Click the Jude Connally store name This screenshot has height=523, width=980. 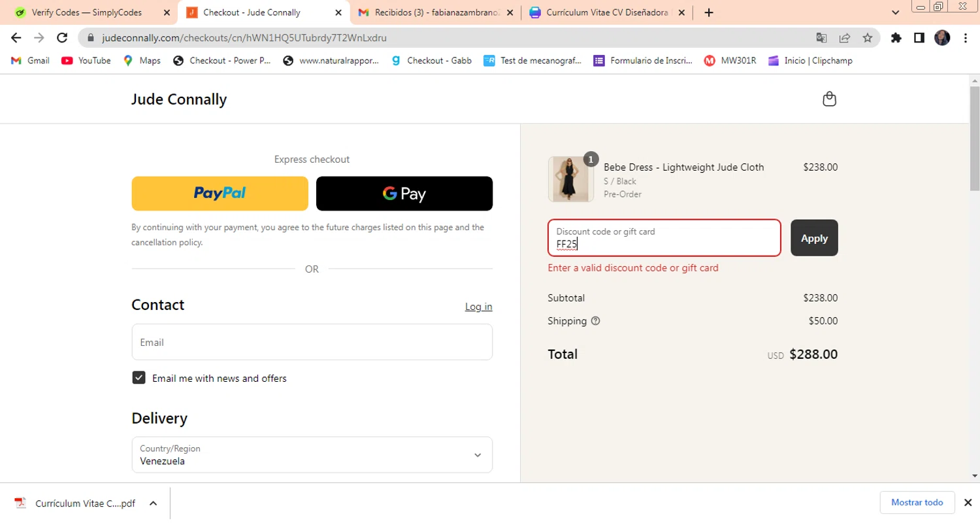179,99
